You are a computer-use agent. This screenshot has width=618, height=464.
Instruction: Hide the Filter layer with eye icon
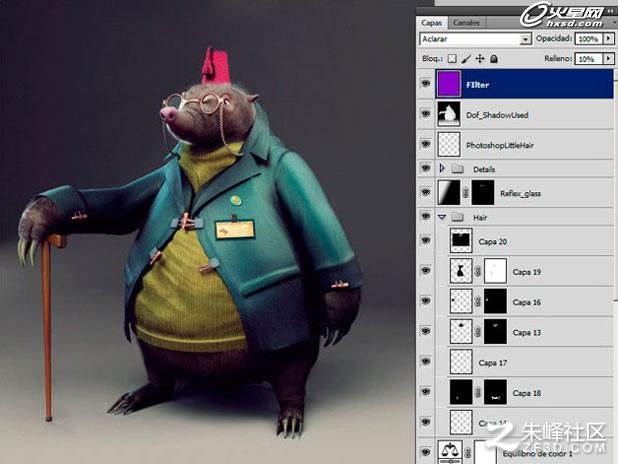point(425,84)
